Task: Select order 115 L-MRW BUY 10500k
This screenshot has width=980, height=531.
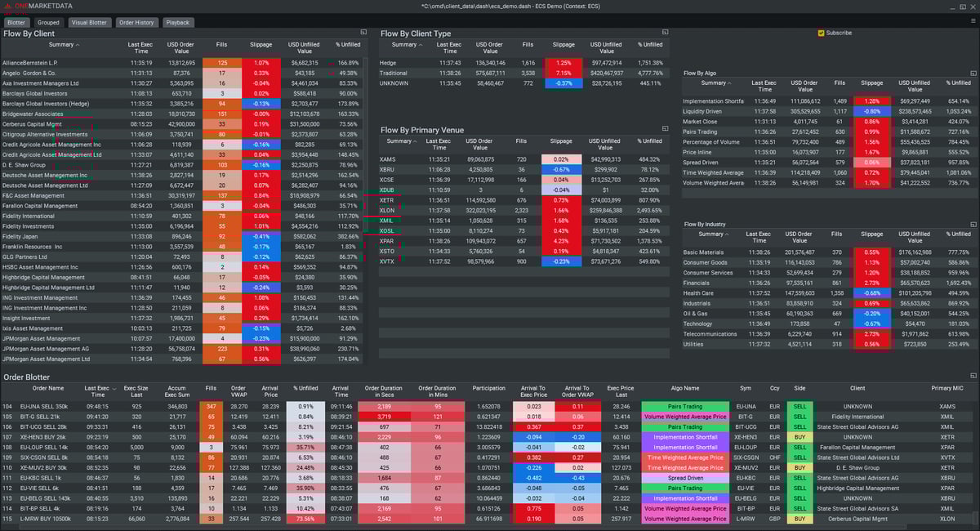Action: click(489, 518)
